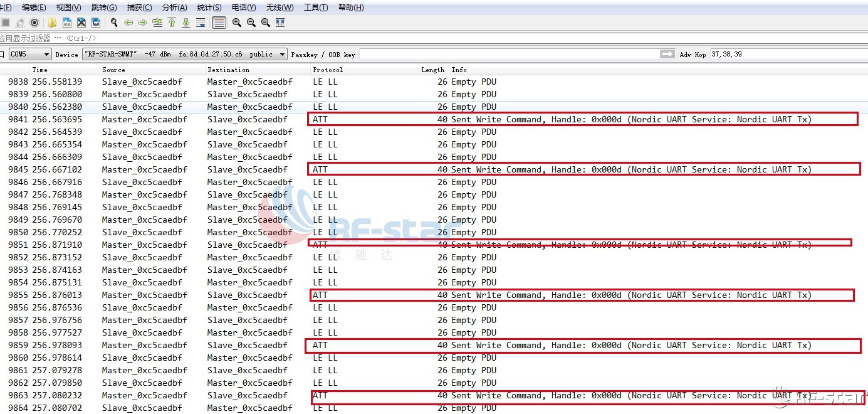This screenshot has width=868, height=414.
Task: Jump to the last packet
Action: pyautogui.click(x=186, y=23)
